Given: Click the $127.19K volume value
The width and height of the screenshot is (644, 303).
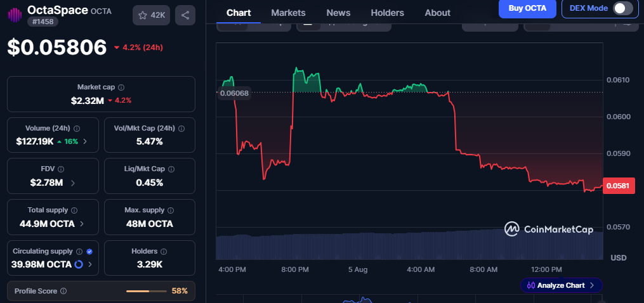Looking at the screenshot, I should click(x=35, y=141).
